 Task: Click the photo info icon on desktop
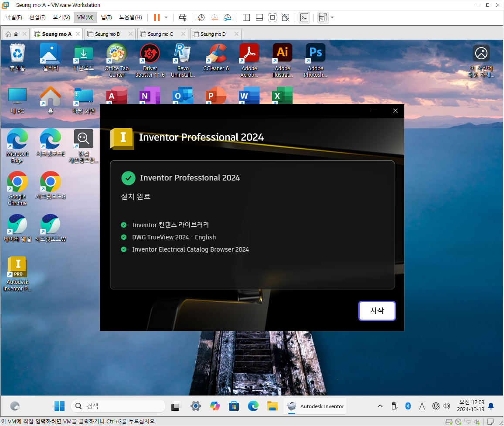tap(481, 61)
